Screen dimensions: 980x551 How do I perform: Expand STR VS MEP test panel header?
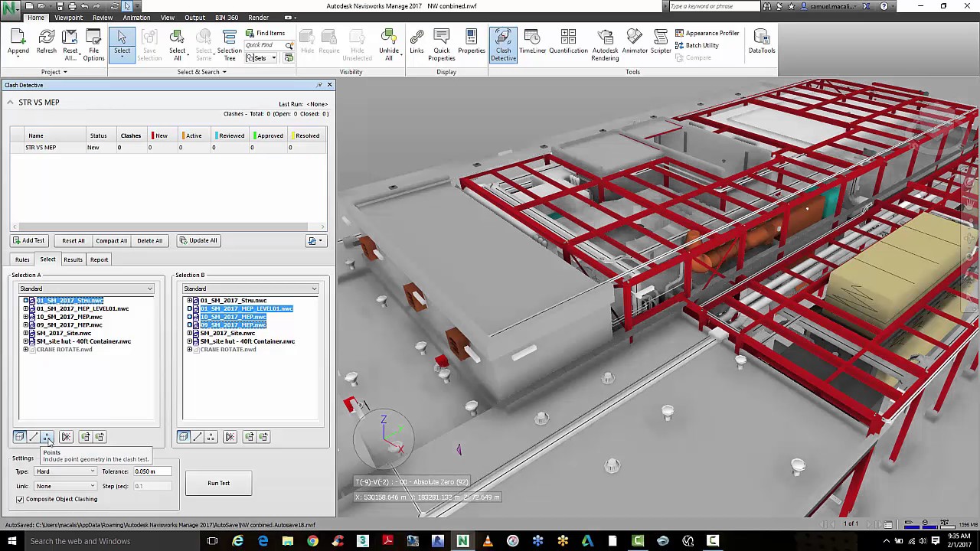[x=10, y=103]
